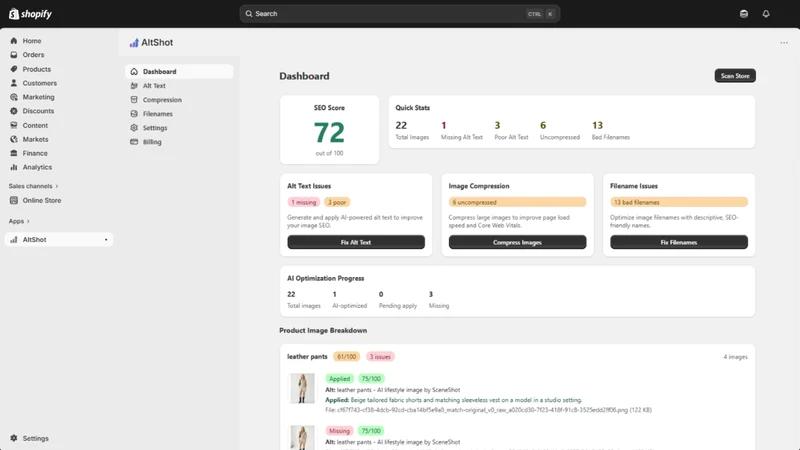Screen dimensions: 800x450
Task: Click the Compress Images button
Action: click(x=517, y=242)
